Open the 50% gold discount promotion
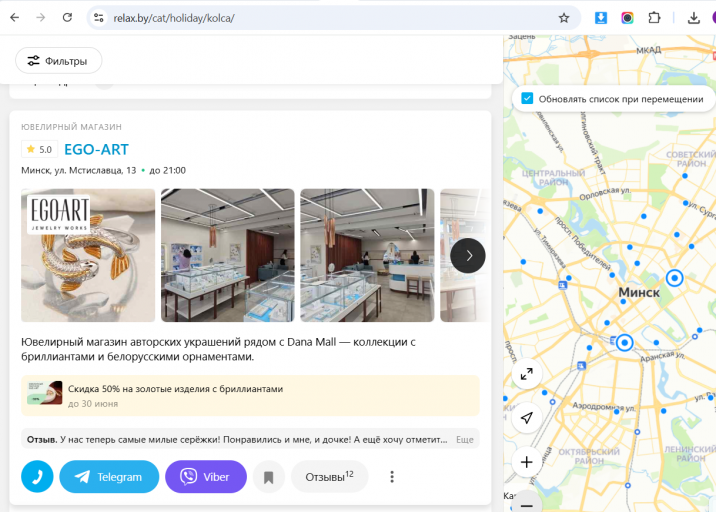716x512 pixels. click(250, 396)
